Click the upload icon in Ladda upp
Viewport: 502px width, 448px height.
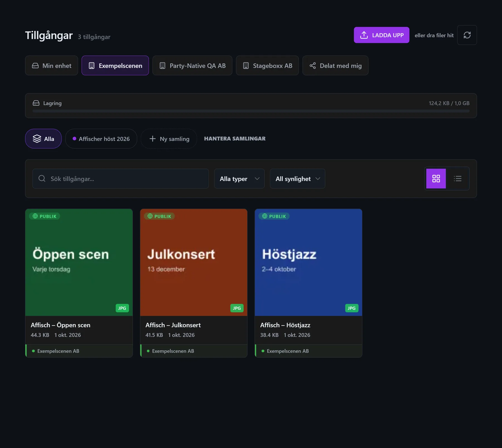364,35
